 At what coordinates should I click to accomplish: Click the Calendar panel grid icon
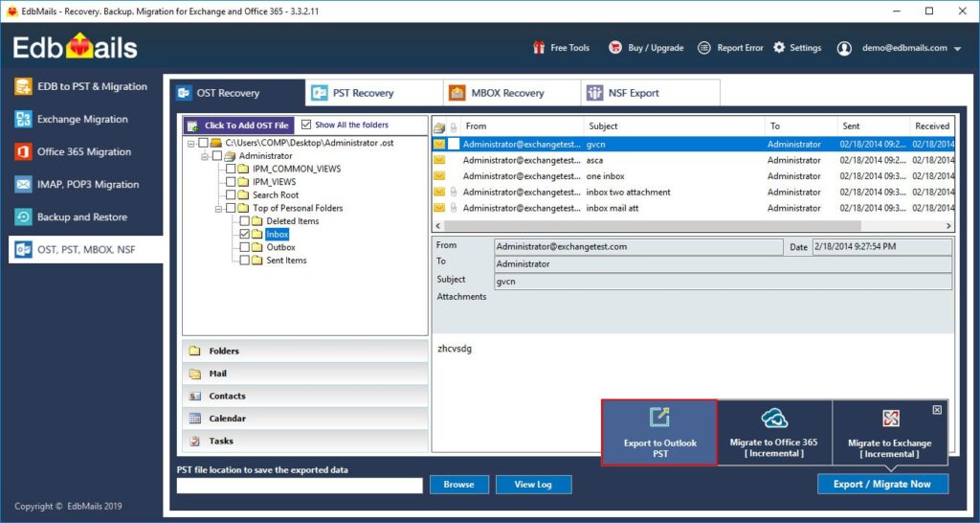point(195,419)
